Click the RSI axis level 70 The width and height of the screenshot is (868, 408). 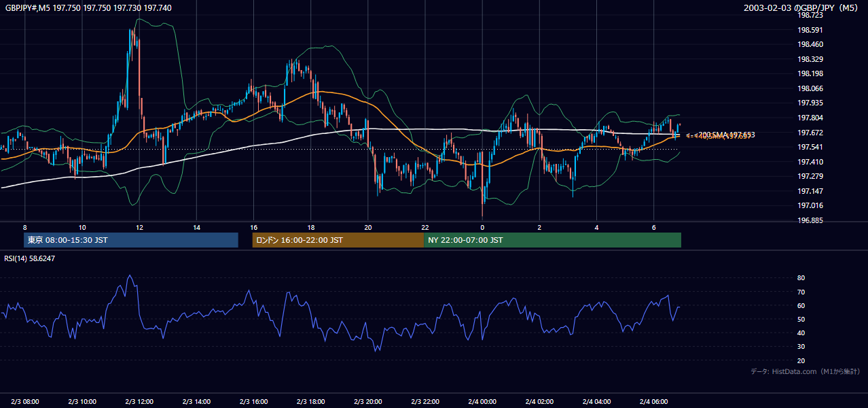(801, 292)
